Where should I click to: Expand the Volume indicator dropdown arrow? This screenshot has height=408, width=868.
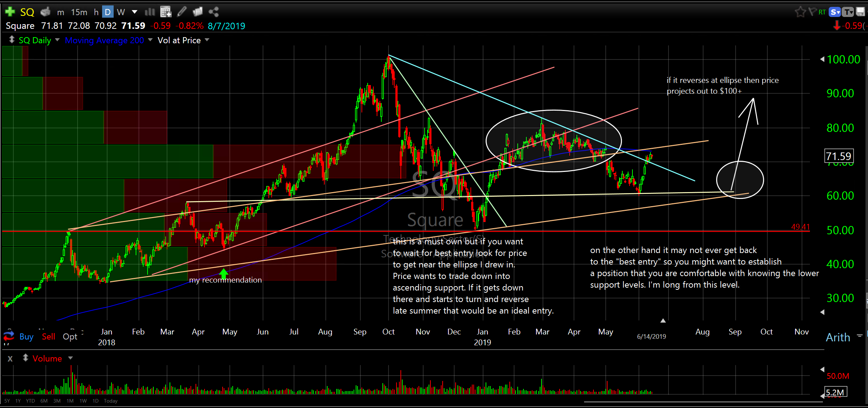click(70, 358)
